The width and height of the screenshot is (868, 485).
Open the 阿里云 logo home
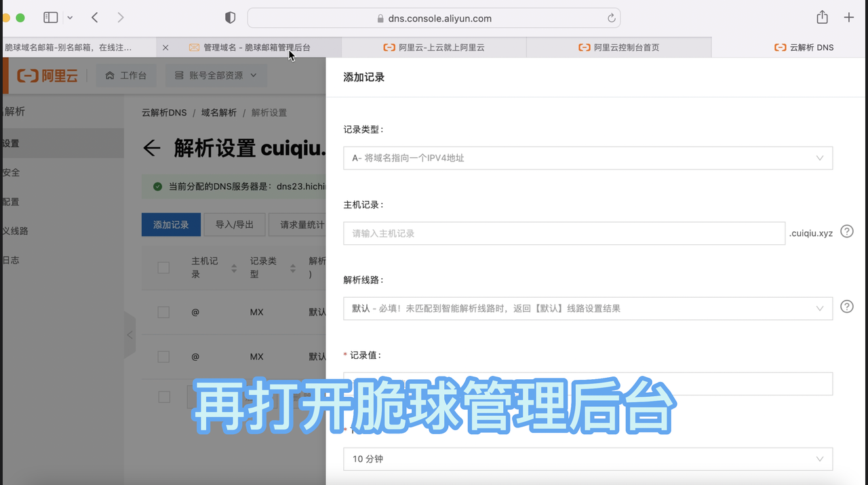tap(47, 75)
